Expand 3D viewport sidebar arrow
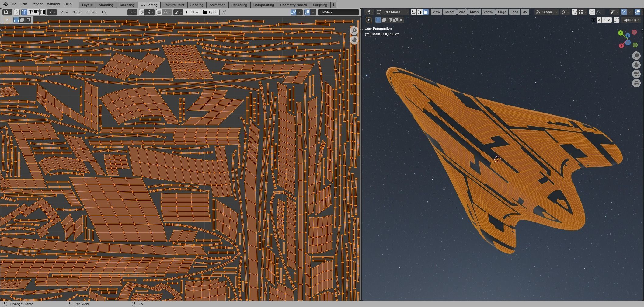 click(642, 30)
